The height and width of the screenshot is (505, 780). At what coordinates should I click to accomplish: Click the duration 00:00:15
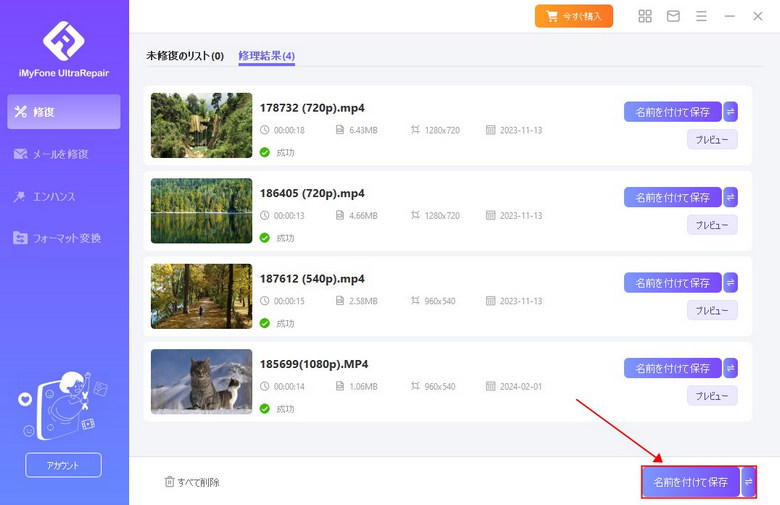tap(289, 301)
